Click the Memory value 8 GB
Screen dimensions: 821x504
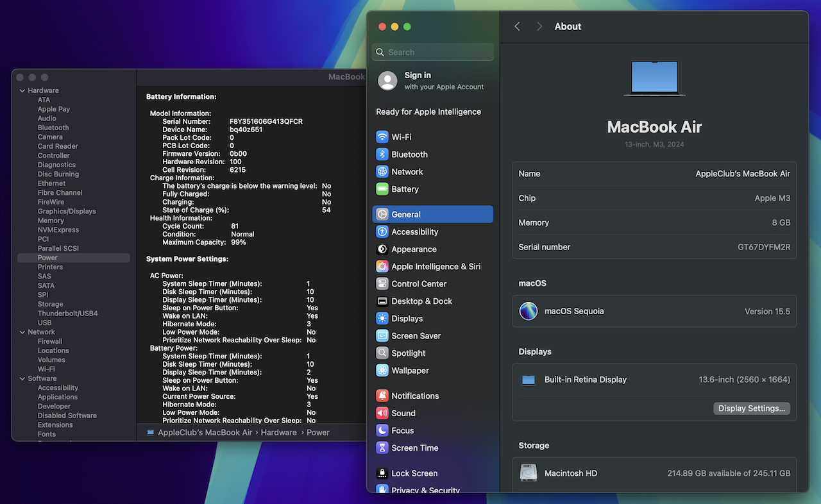pos(781,223)
